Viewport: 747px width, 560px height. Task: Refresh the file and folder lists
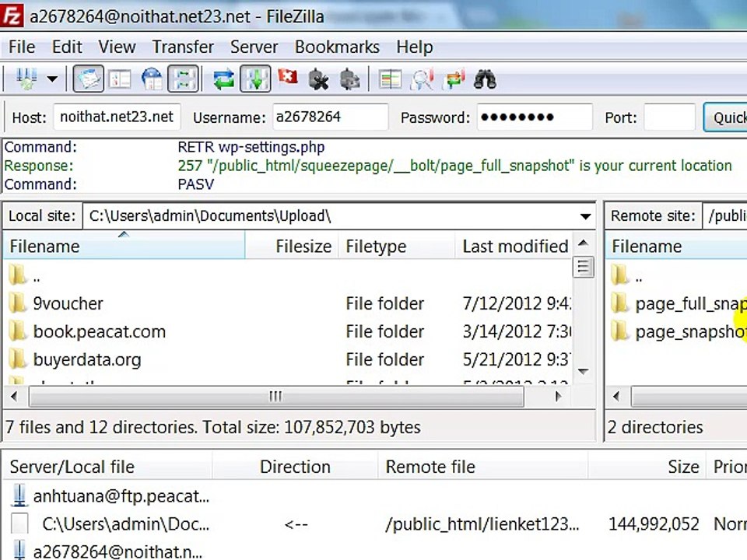[x=223, y=79]
